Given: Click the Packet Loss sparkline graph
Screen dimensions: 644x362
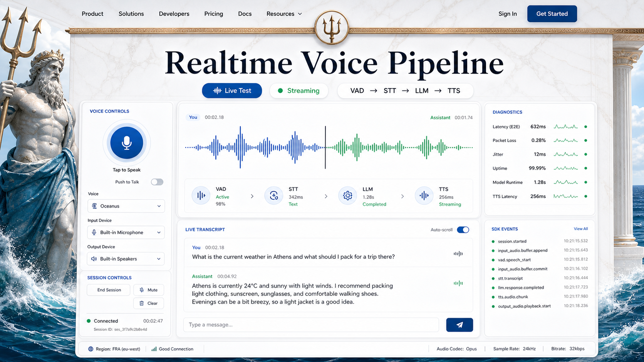Looking at the screenshot, I should click(566, 140).
